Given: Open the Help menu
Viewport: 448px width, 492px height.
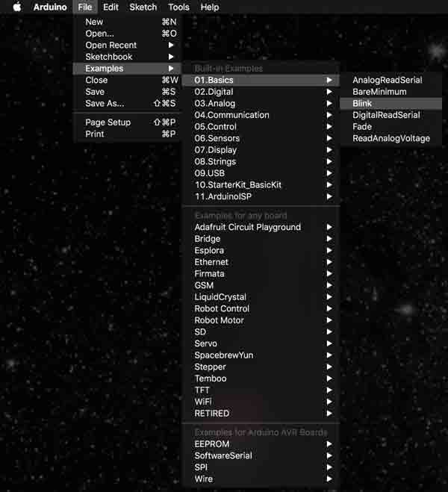Looking at the screenshot, I should pyautogui.click(x=210, y=7).
